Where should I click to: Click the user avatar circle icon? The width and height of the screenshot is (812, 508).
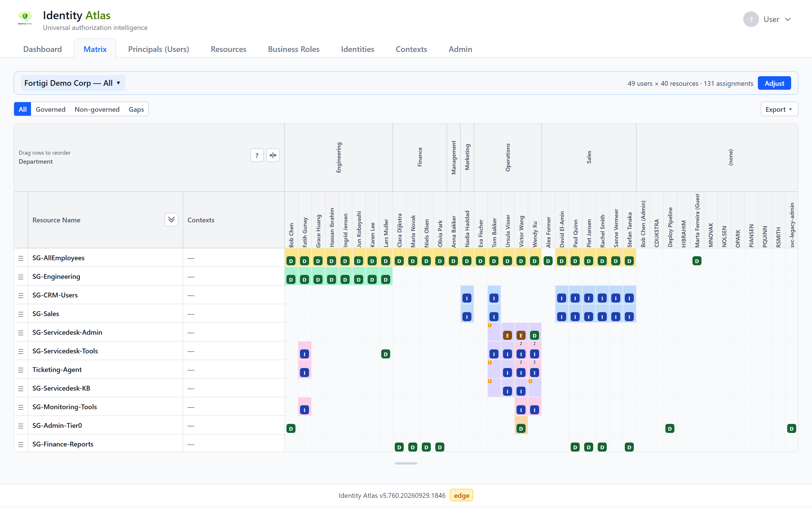(751, 19)
